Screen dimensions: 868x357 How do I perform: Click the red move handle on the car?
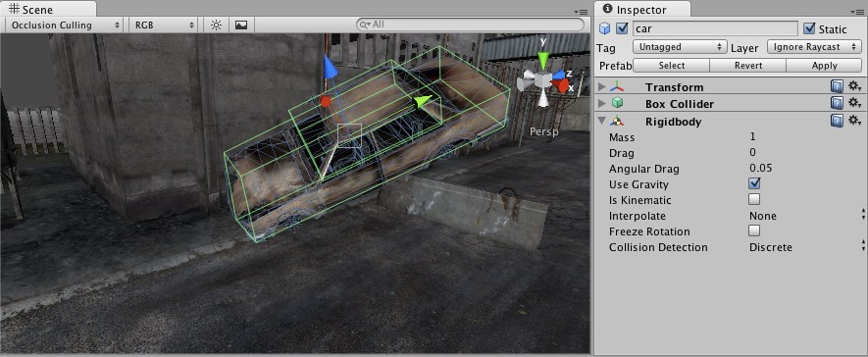coord(326,101)
